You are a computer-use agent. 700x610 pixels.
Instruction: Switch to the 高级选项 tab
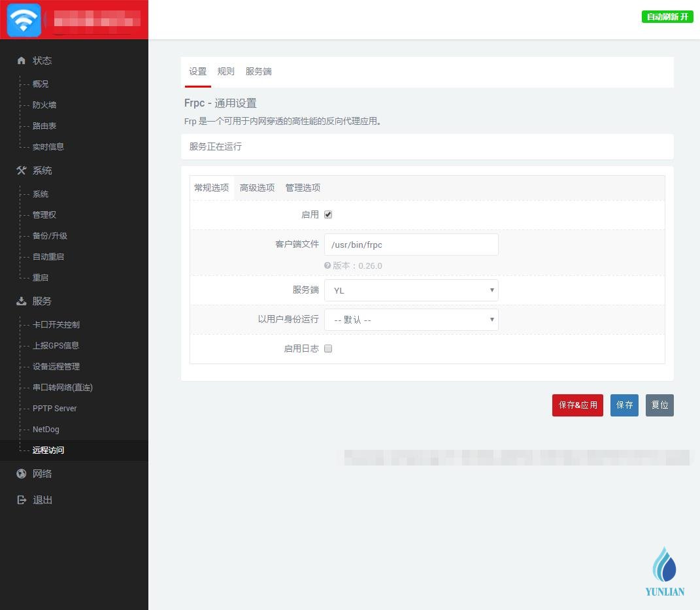(257, 188)
